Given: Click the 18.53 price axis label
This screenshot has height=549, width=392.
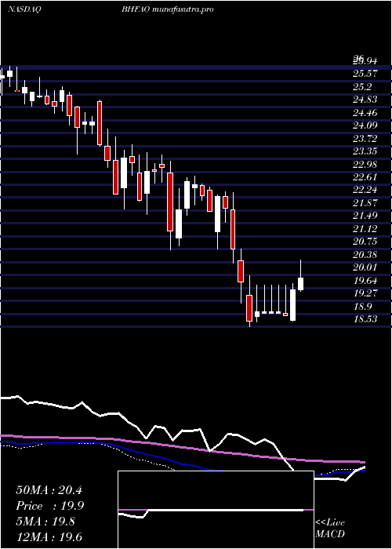Looking at the screenshot, I should [365, 319].
